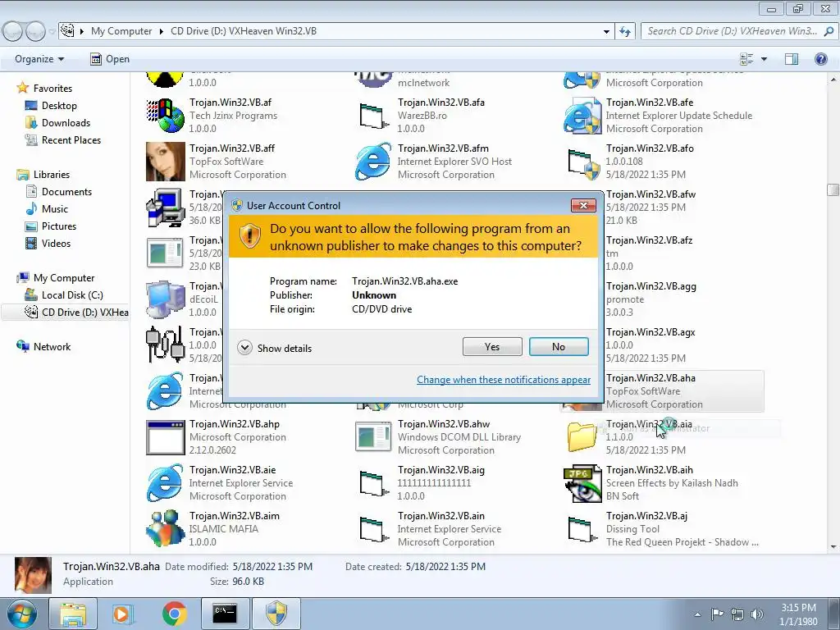
Task: Click My Computer in the address breadcrumb
Action: [121, 31]
